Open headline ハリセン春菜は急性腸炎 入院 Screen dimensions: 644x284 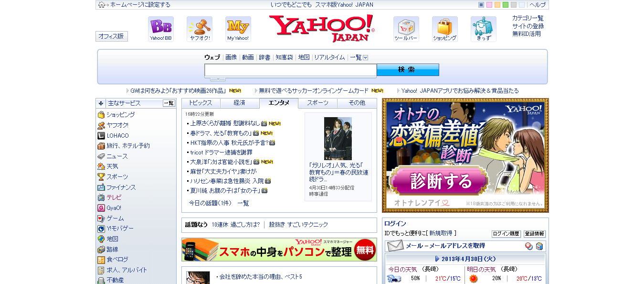227,181
